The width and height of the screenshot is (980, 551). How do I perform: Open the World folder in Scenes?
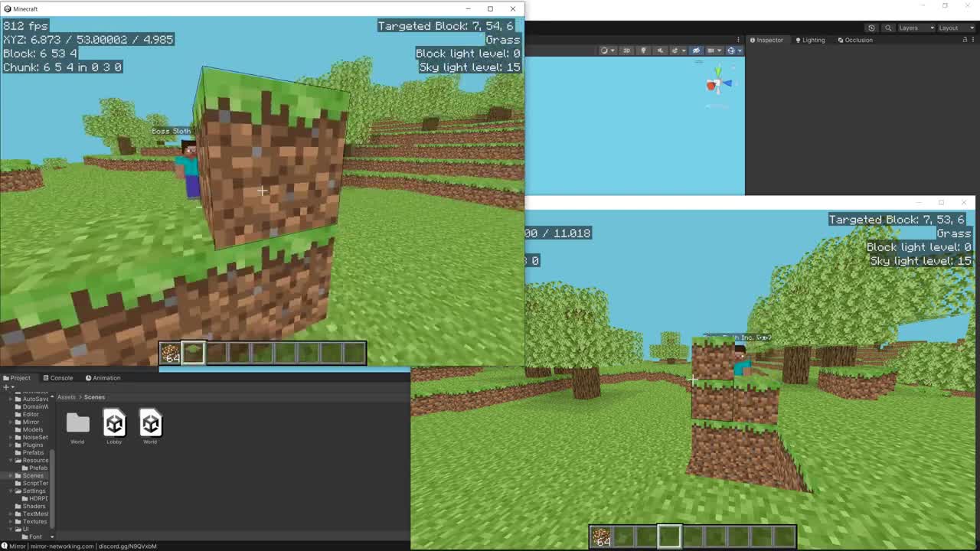(x=77, y=424)
